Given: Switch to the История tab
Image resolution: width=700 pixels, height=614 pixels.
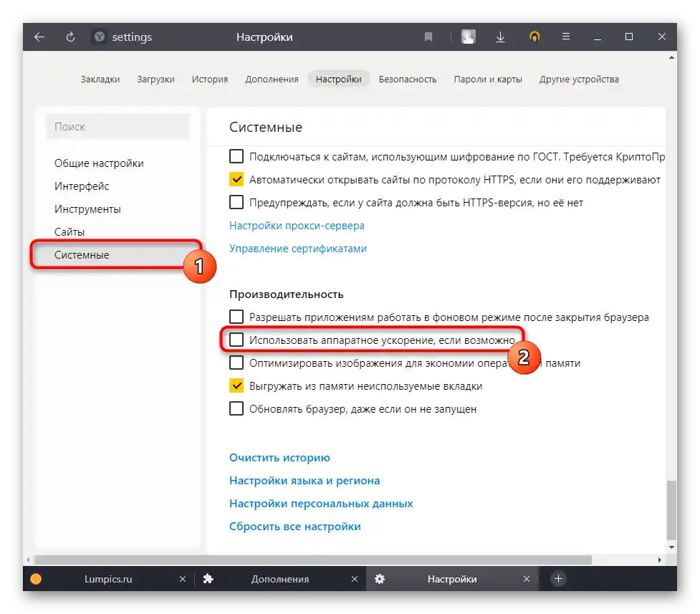Looking at the screenshot, I should coord(209,79).
